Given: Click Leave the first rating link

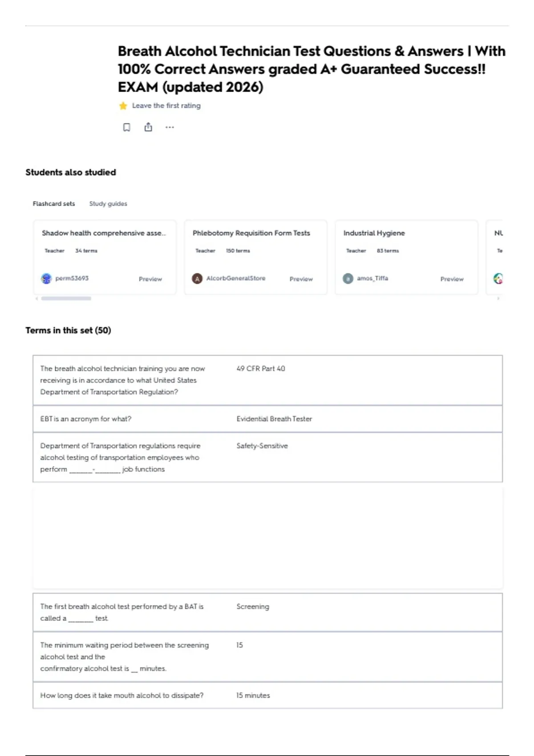Looking at the screenshot, I should point(166,106).
